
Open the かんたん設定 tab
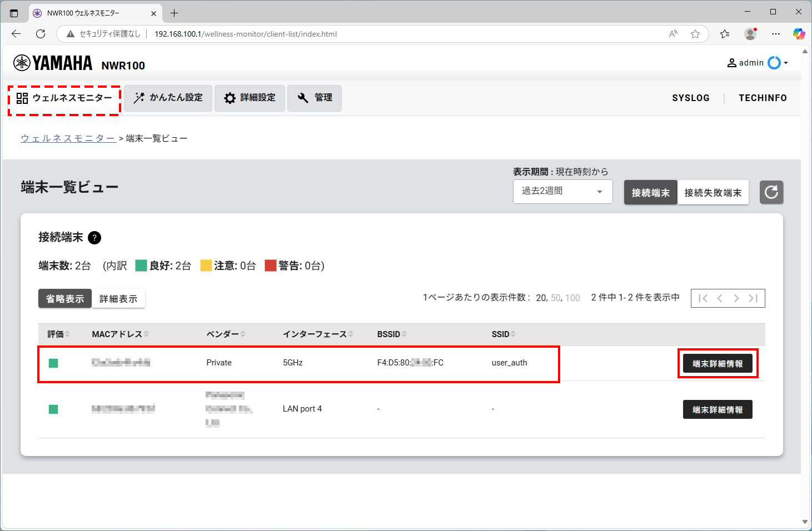pos(168,98)
